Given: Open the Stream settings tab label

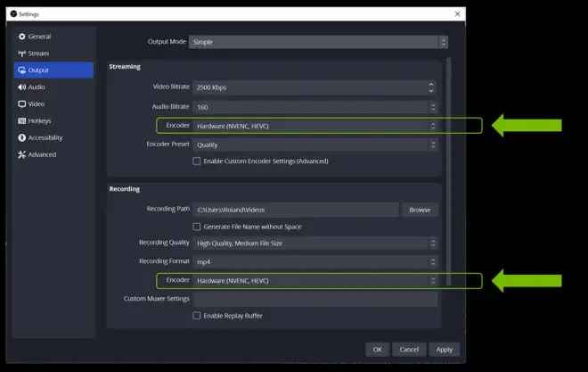Looking at the screenshot, I should point(38,54).
